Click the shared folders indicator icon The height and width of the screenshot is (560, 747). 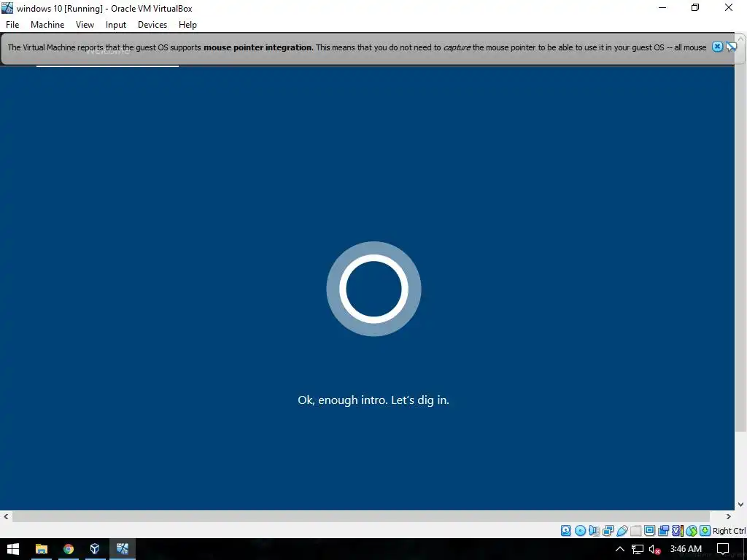(x=635, y=531)
